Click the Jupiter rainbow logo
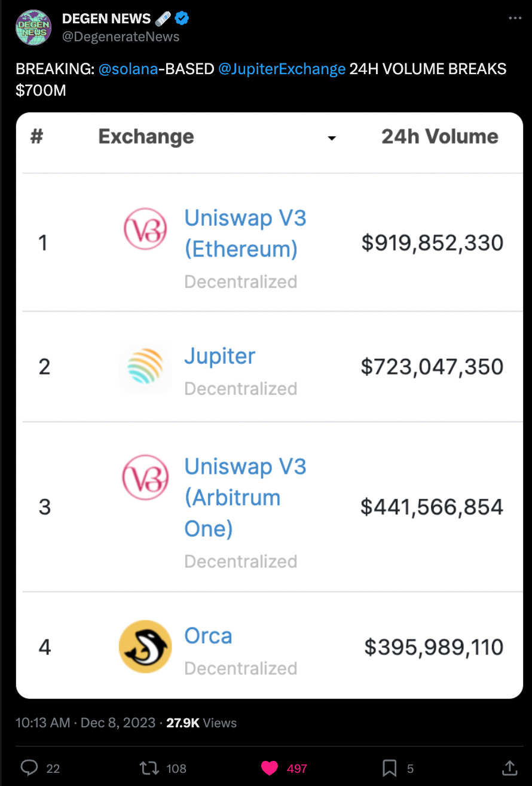532x786 pixels. tap(145, 367)
